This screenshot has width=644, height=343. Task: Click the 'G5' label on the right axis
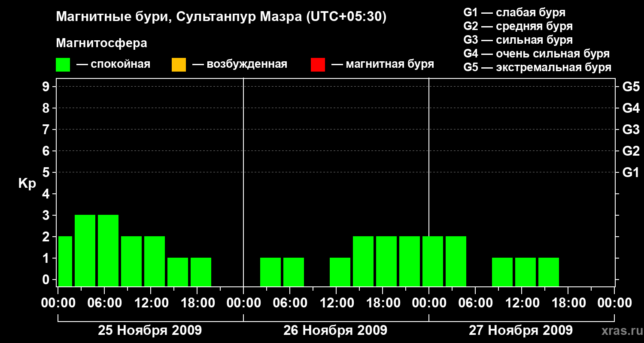click(631, 87)
